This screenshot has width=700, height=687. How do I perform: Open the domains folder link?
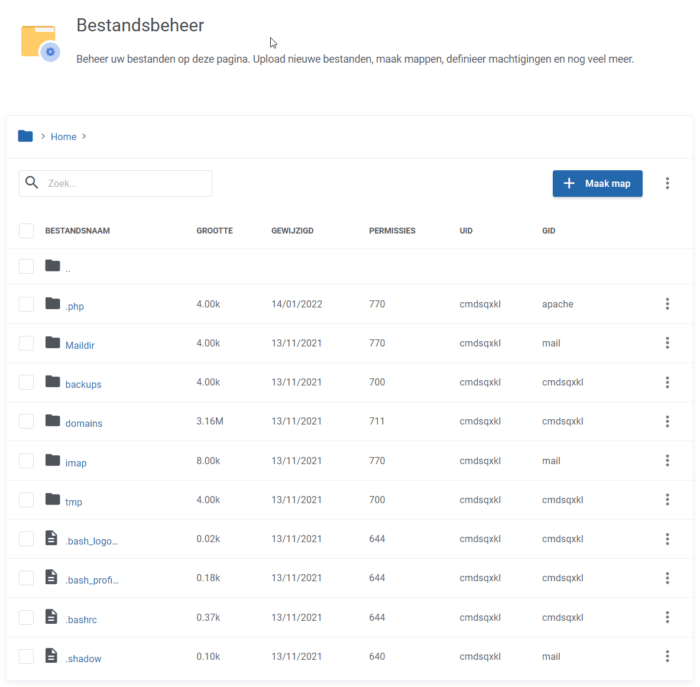[84, 423]
